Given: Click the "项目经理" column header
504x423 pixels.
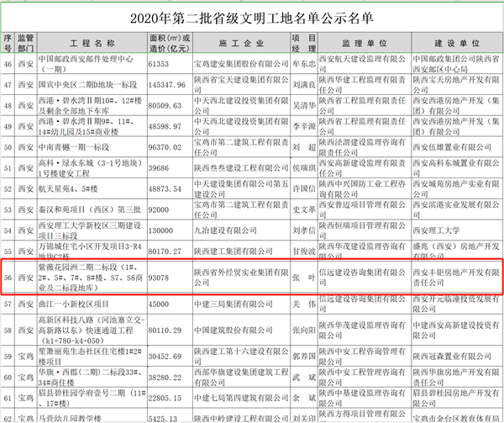Looking at the screenshot, I should [x=304, y=43].
